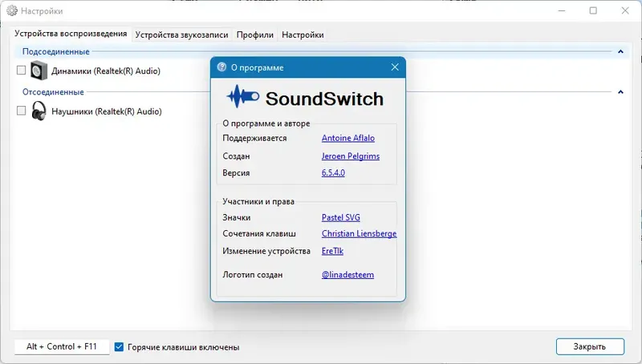642x364 pixels.
Task: Click the gear icon in Настройки title bar
Action: 12,10
